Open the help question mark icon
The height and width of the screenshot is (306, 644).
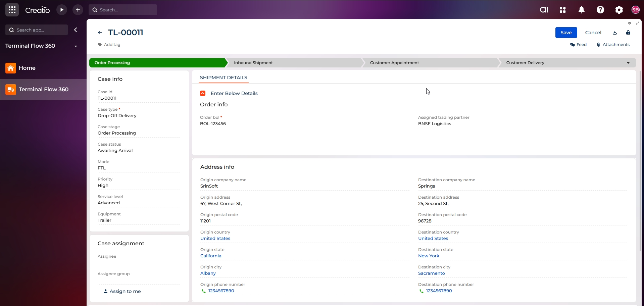(600, 10)
